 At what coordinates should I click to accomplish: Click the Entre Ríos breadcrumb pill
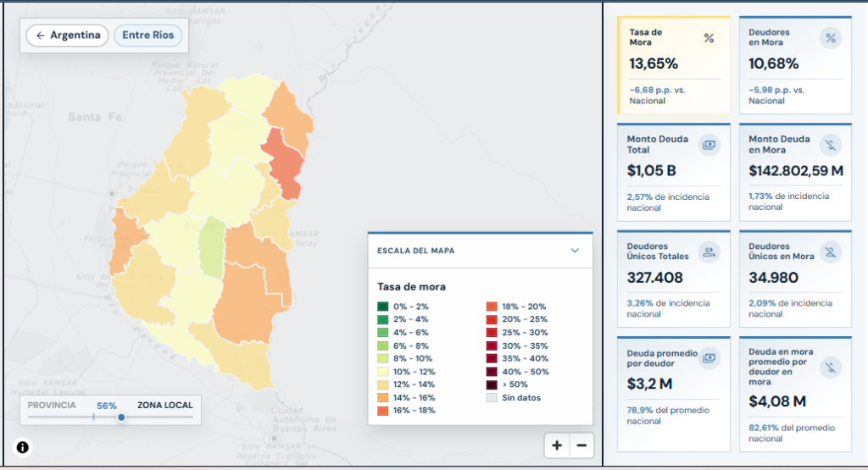[x=147, y=36]
